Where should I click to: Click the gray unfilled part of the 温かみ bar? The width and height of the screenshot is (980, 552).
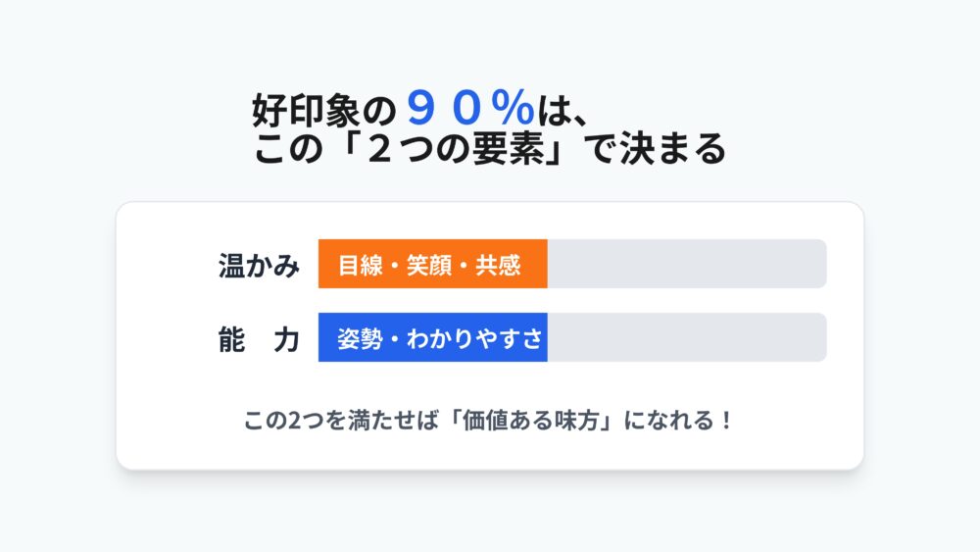(686, 265)
